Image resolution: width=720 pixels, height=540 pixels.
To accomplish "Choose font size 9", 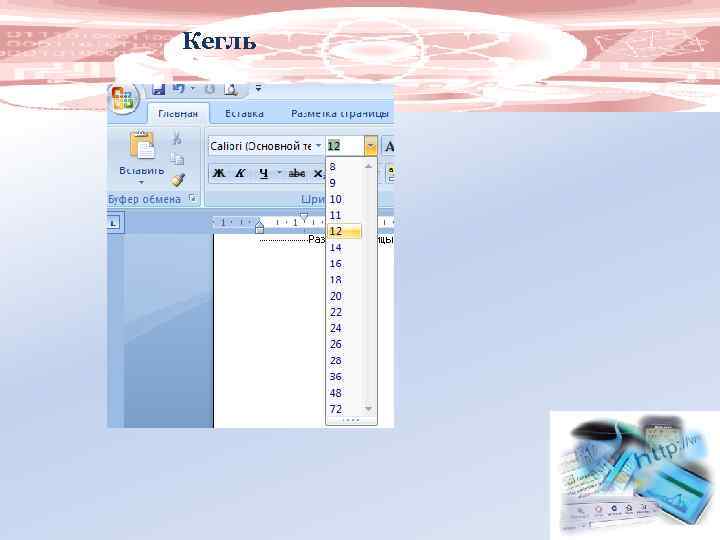I will coord(344,183).
